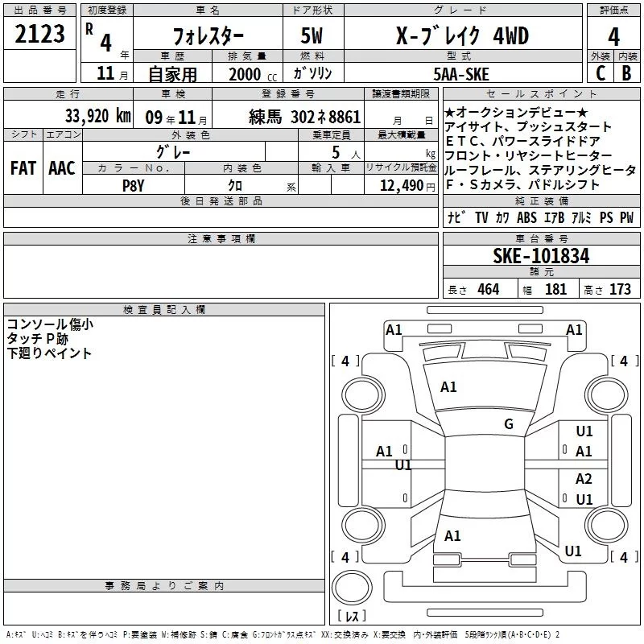Click the F・Sカメラ、パドルシフト line
Viewport: 644px width, 644px height.
522,185
